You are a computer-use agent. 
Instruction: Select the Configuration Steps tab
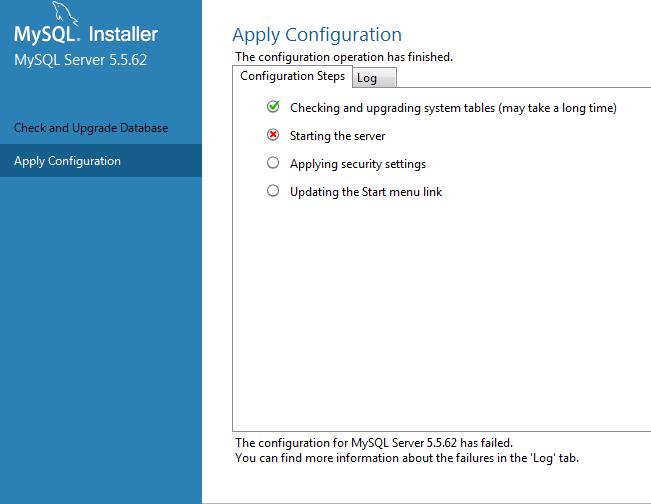coord(292,76)
